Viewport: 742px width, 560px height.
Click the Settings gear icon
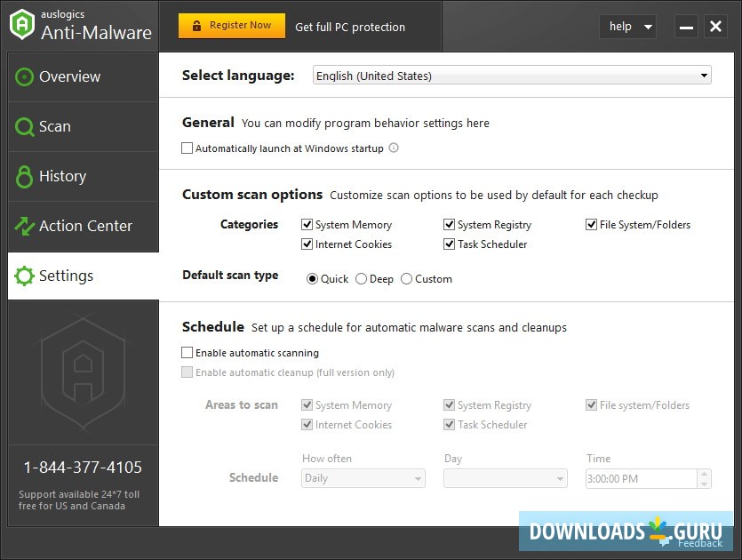pyautogui.click(x=25, y=276)
